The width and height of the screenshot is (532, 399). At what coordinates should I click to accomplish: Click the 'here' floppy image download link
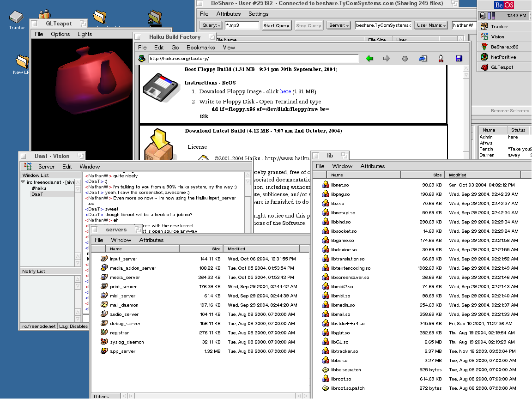(285, 91)
